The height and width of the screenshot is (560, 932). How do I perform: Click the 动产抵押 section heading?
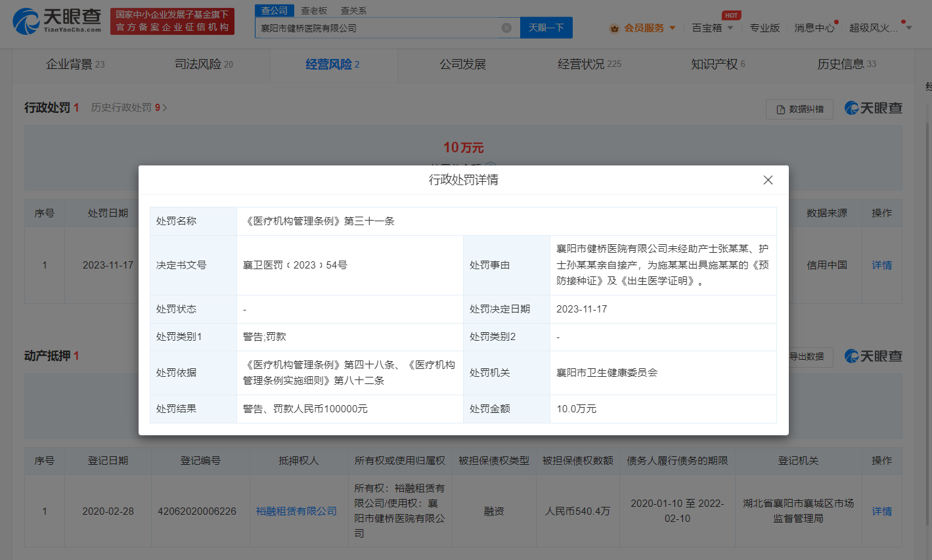[47, 356]
